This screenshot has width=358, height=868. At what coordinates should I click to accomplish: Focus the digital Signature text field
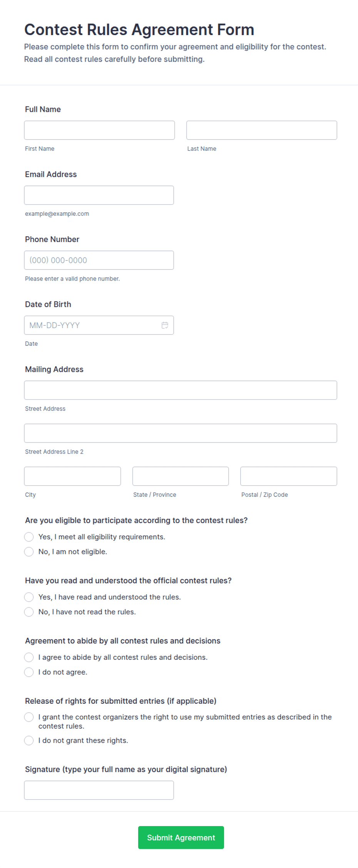click(99, 790)
